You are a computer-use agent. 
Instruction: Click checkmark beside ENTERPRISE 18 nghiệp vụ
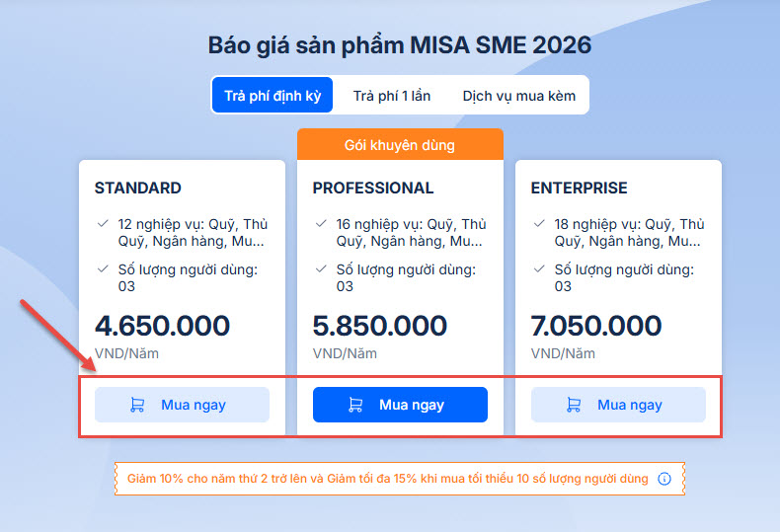click(x=539, y=224)
